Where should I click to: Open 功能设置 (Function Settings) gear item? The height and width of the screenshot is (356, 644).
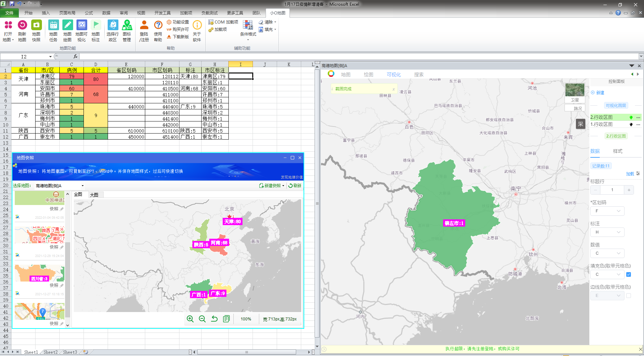click(x=178, y=22)
